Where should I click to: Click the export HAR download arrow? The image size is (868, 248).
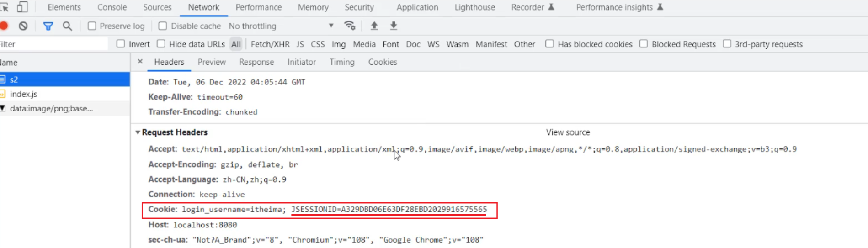click(394, 26)
